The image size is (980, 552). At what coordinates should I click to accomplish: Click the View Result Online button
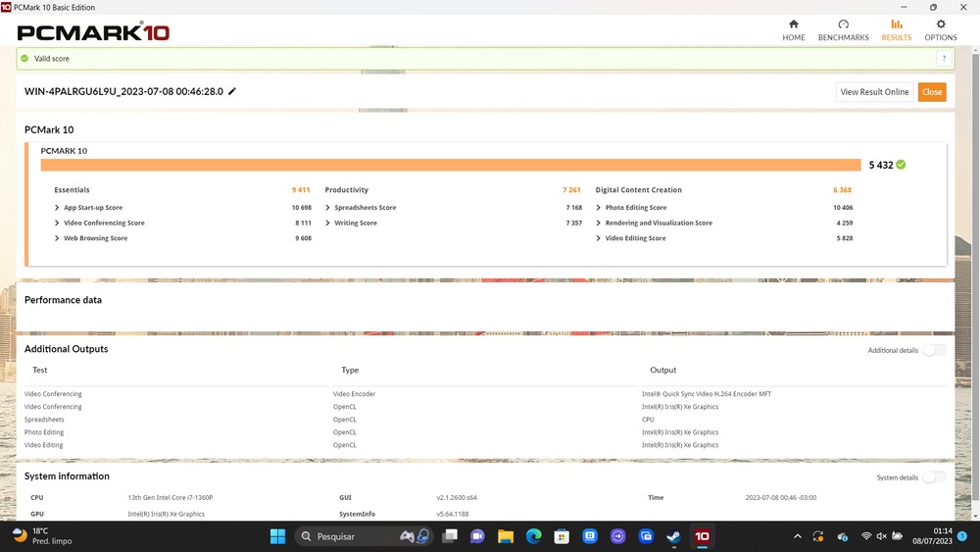874,92
